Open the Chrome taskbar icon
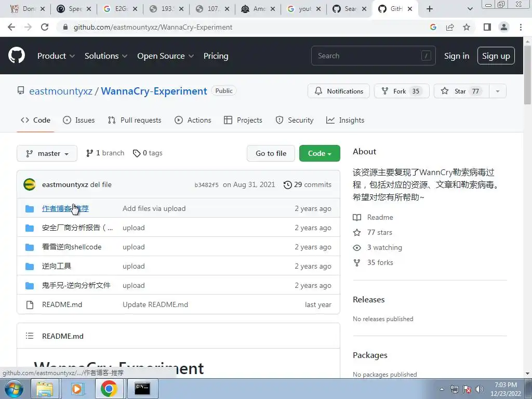532x399 pixels. coord(109,389)
